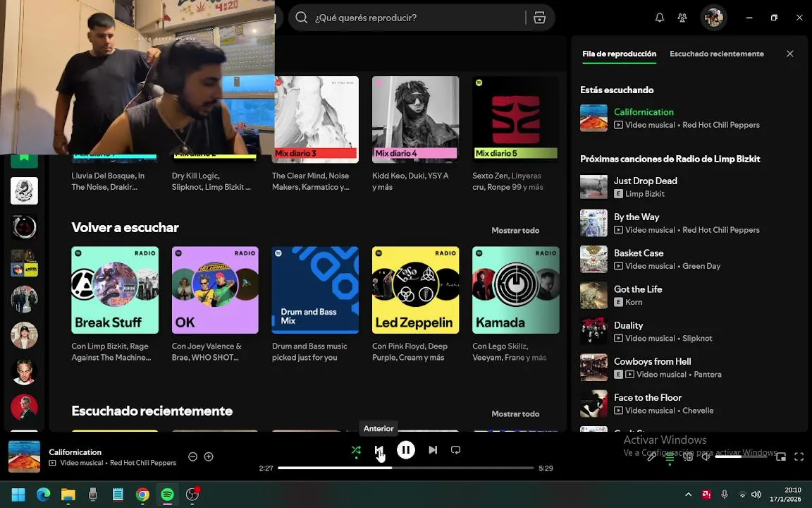Open the miniplayer
812x508 pixels.
point(781,456)
